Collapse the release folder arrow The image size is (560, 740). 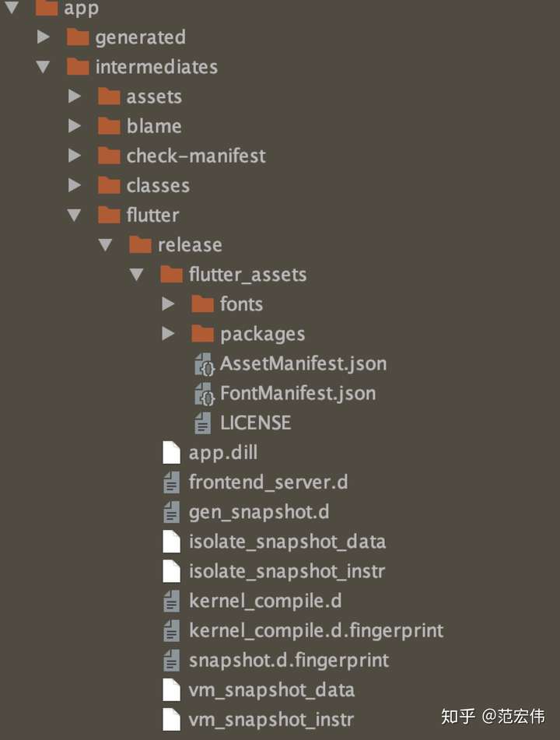(x=106, y=245)
